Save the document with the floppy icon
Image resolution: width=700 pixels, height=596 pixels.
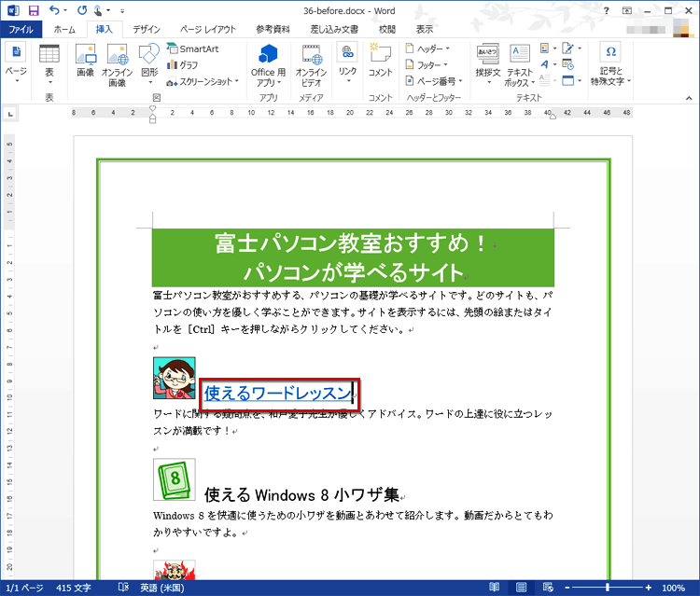pyautogui.click(x=34, y=10)
